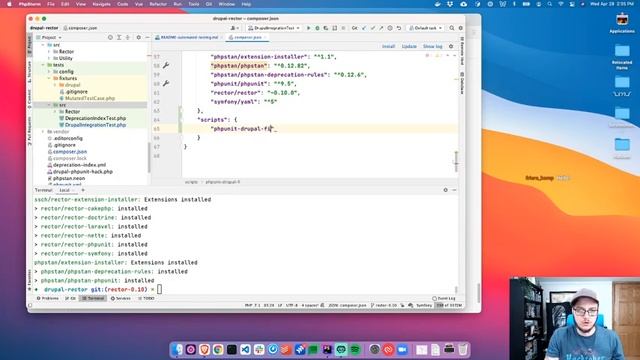The image size is (640, 360).
Task: Open the DrupalIntegrationTest run configuration dropdown
Action: (274, 28)
